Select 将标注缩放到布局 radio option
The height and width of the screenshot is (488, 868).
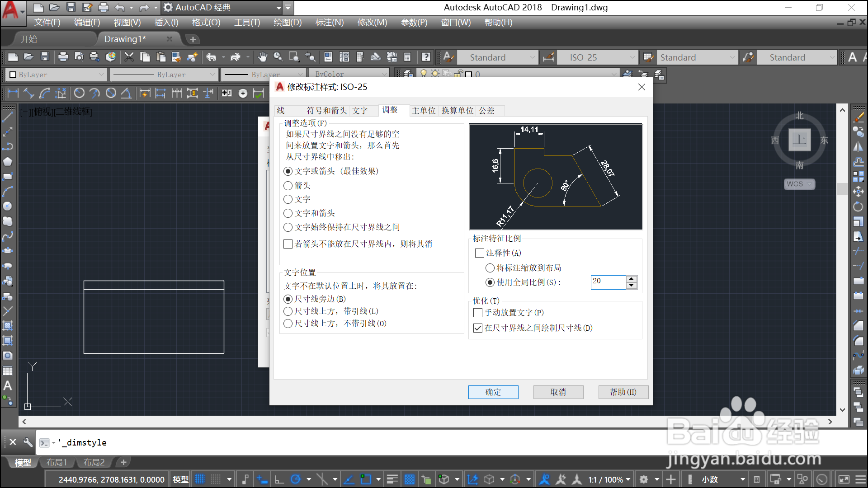523,268
